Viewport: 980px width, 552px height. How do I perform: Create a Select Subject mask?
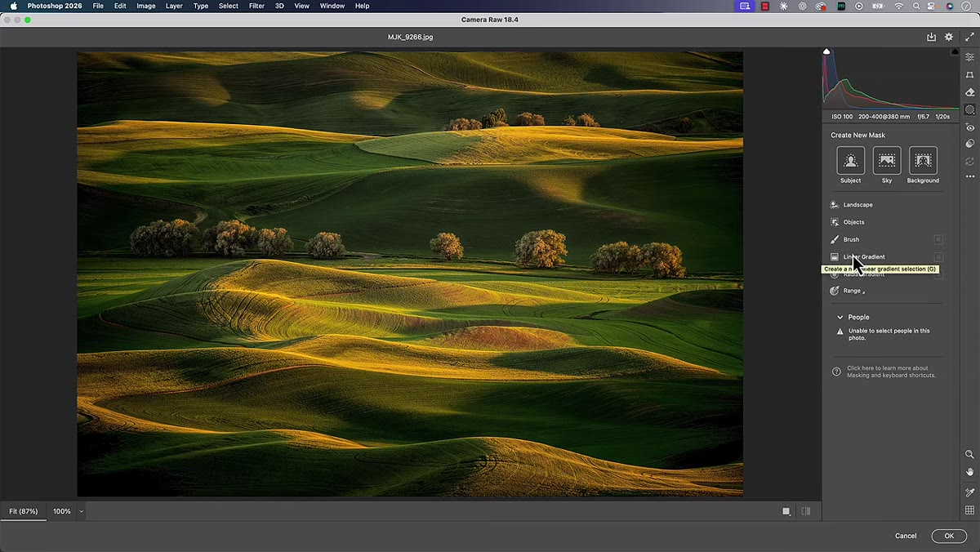[x=851, y=161]
